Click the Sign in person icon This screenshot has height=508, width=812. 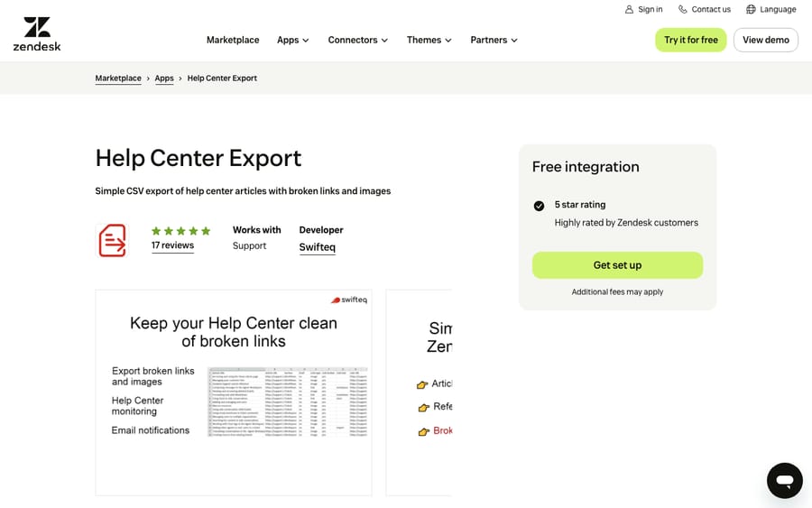(x=629, y=9)
